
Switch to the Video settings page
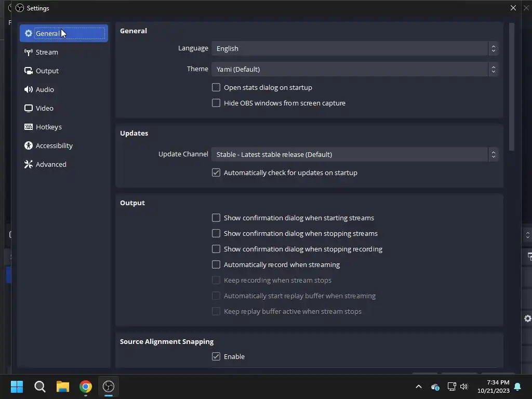pyautogui.click(x=64, y=108)
